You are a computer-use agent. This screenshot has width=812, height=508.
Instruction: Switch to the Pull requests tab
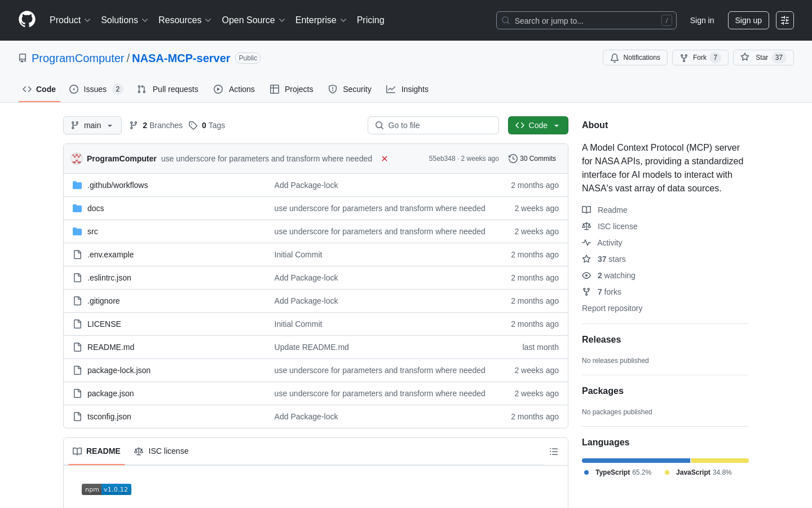tap(168, 89)
